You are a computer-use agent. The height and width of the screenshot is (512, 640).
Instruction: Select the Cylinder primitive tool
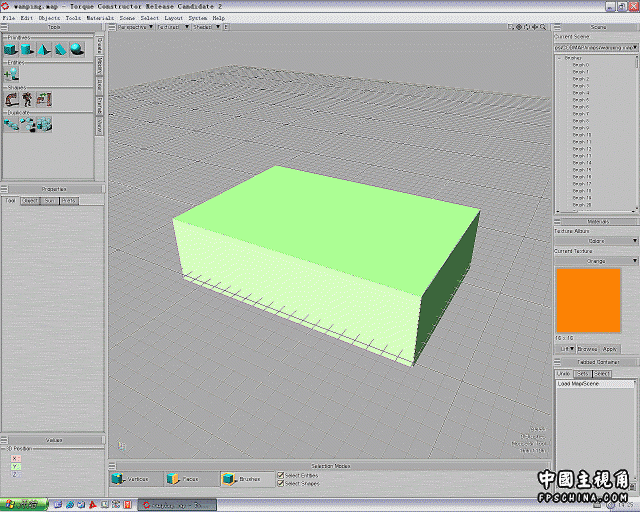point(28,49)
